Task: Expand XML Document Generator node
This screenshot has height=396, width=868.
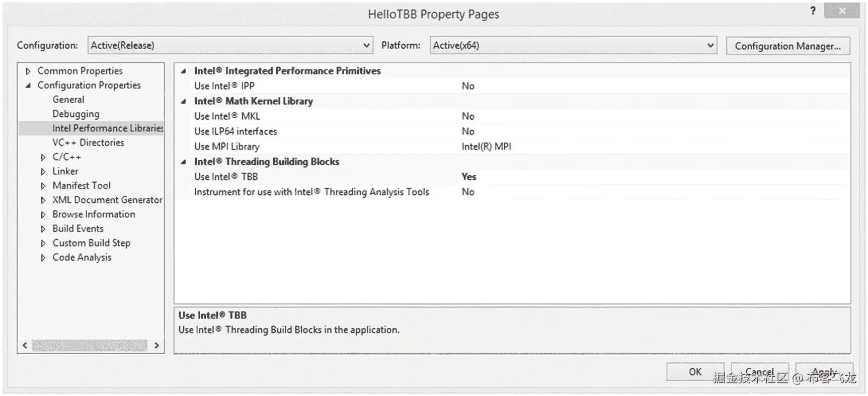Action: (x=43, y=200)
